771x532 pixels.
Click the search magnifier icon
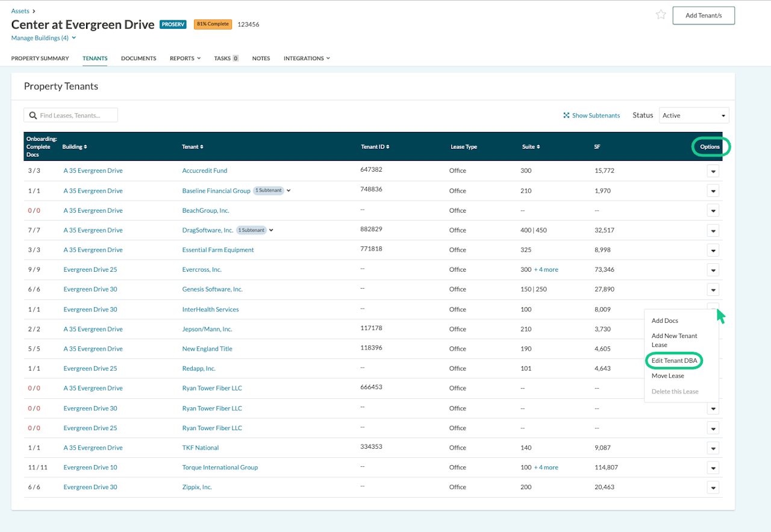33,116
